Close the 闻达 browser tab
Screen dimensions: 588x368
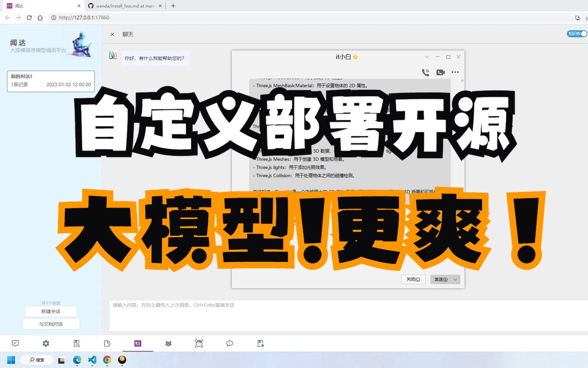pos(79,6)
